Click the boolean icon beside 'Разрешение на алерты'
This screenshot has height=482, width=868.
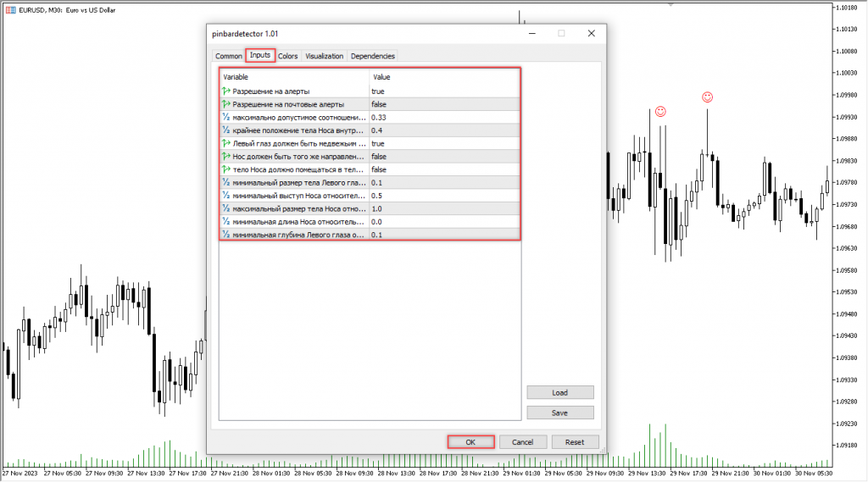pyautogui.click(x=226, y=91)
